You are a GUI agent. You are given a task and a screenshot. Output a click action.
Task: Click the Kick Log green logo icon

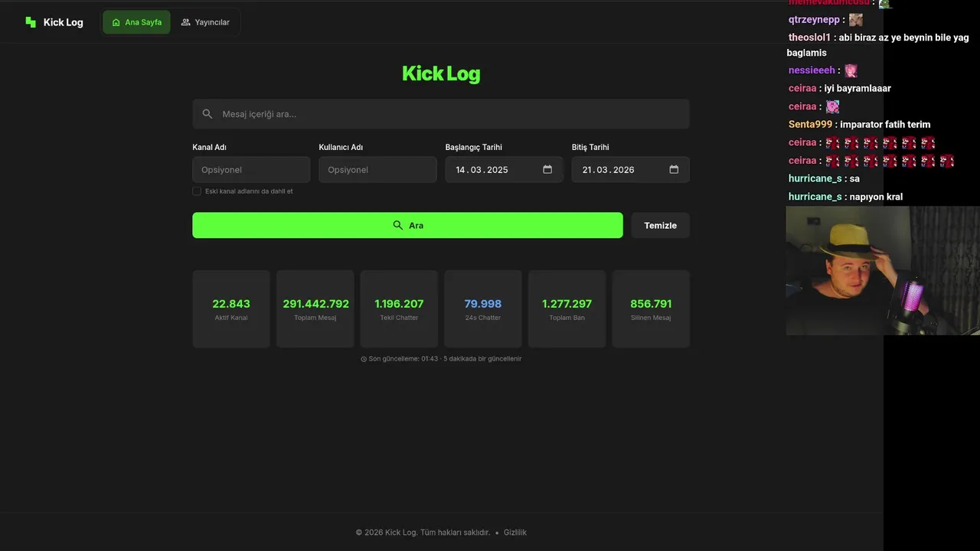(x=31, y=22)
